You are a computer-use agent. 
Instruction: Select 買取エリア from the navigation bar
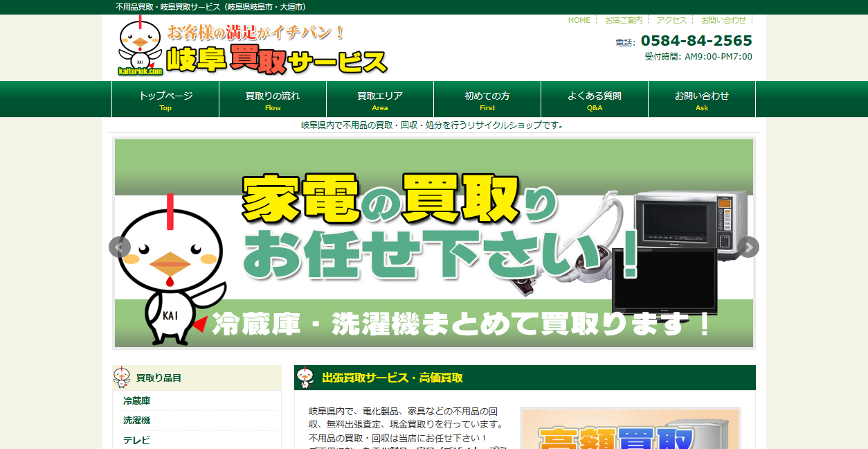pyautogui.click(x=379, y=98)
